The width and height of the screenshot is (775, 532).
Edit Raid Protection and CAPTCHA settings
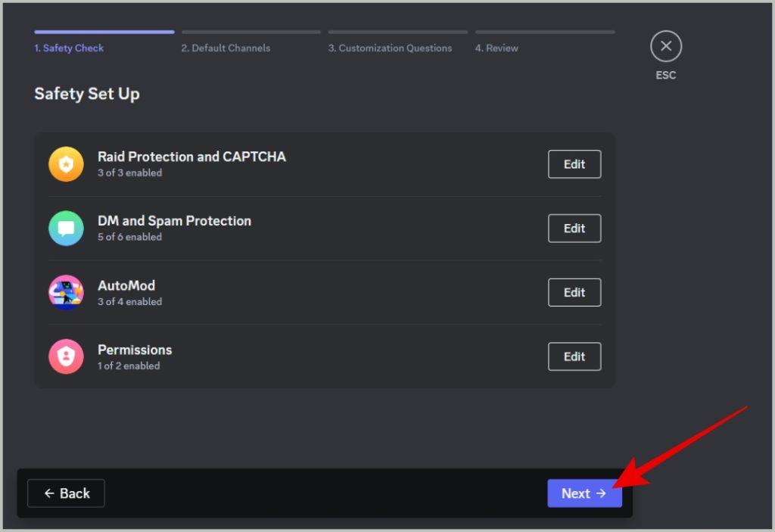tap(574, 164)
